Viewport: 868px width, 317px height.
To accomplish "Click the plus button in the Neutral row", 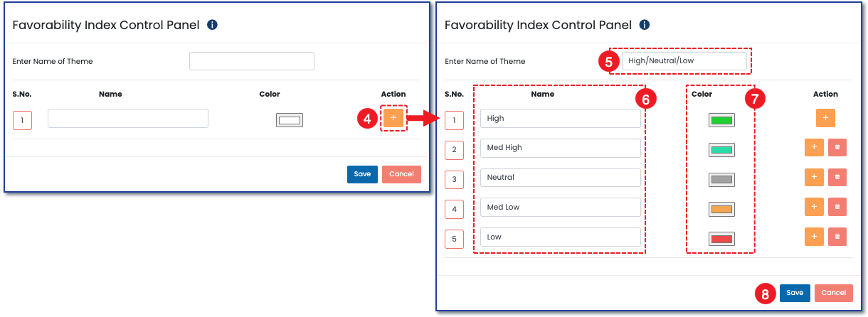I will 814,177.
